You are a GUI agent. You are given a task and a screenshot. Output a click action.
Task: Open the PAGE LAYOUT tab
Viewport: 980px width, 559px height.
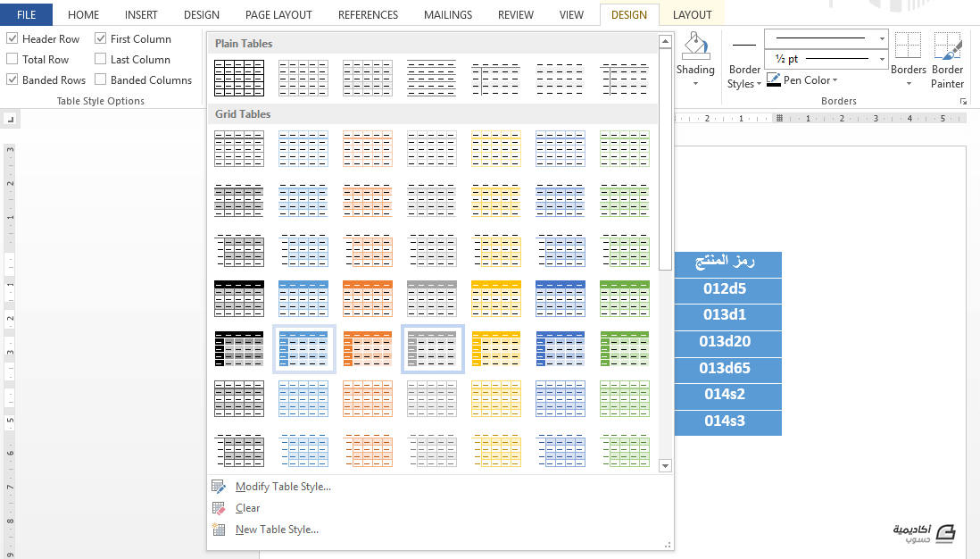pyautogui.click(x=278, y=14)
